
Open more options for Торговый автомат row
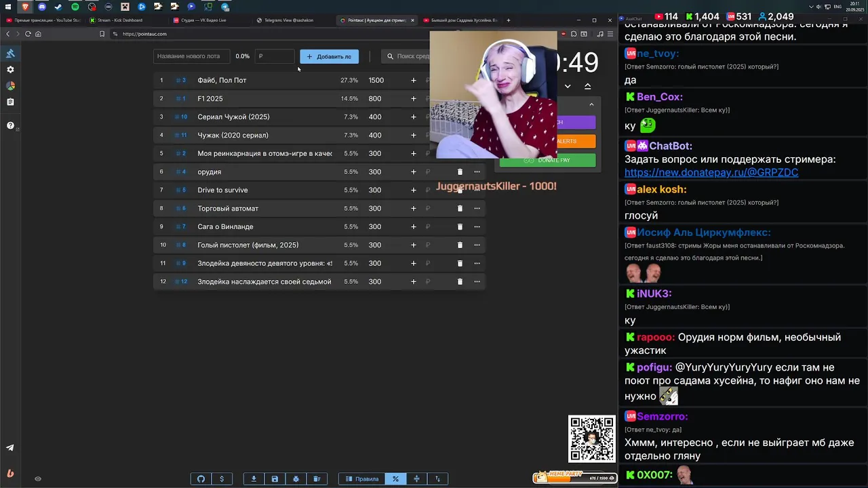[x=477, y=208]
